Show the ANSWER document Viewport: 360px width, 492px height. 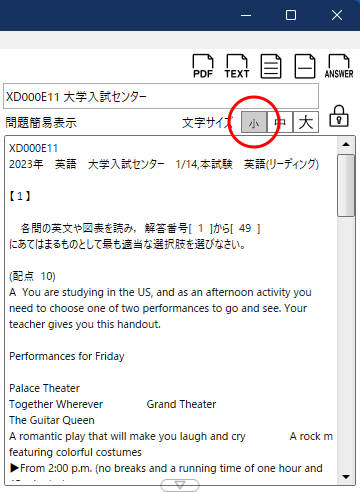coord(339,66)
